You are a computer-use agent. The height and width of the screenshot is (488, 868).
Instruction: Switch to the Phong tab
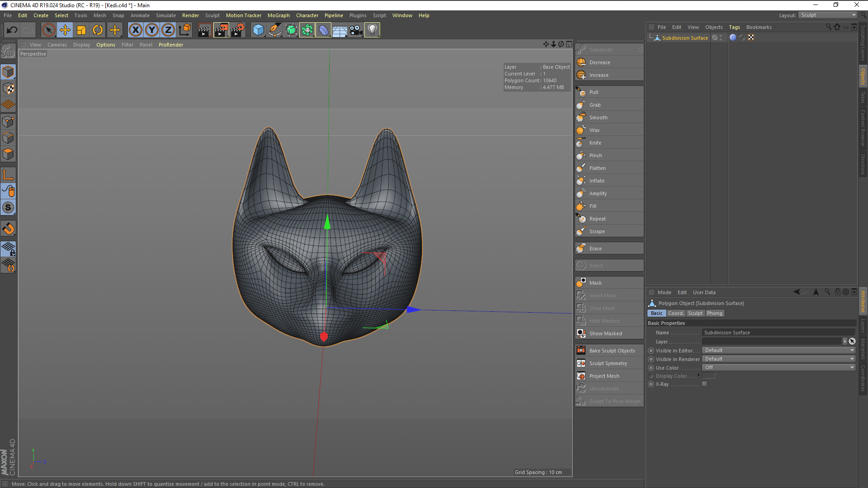pyautogui.click(x=714, y=313)
